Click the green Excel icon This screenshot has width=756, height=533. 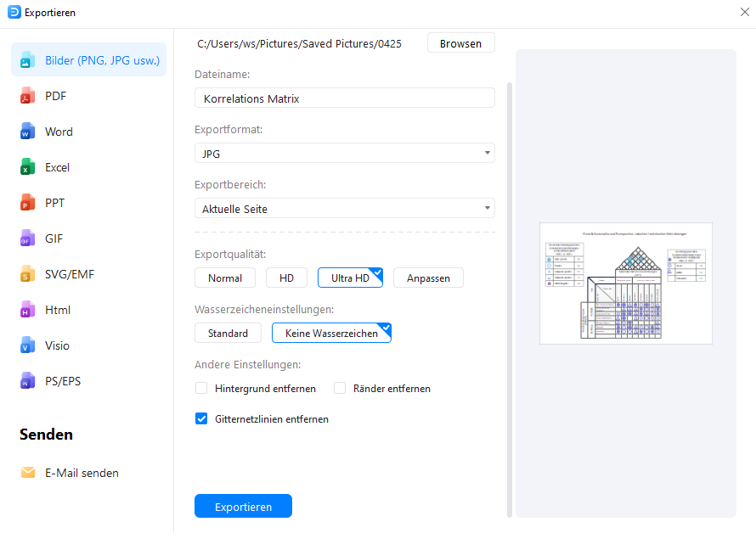(x=27, y=167)
